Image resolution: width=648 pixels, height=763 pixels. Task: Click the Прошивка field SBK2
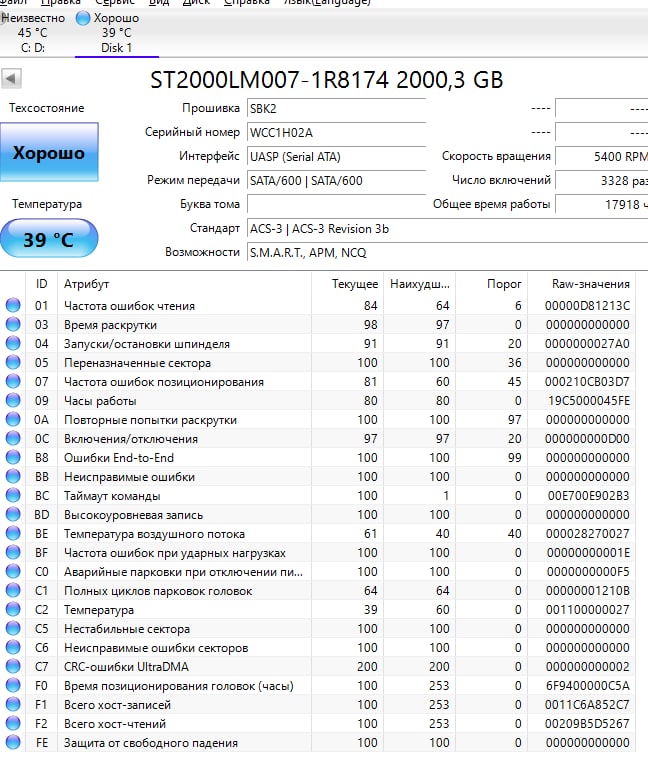337,109
